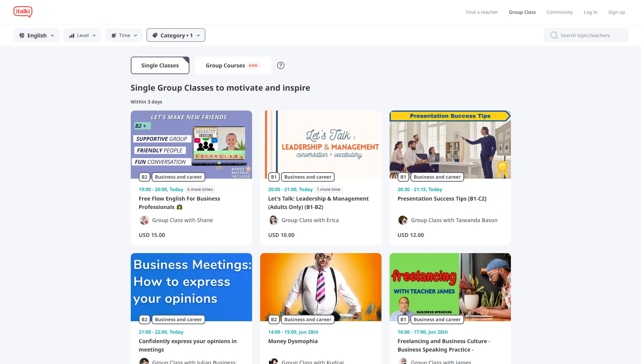Open Presentation Success Tips class title

tap(442, 199)
